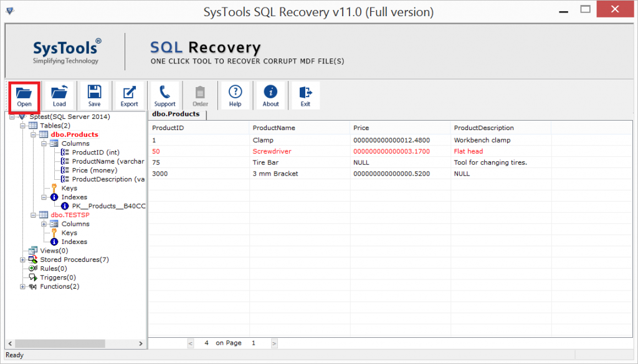Collapse the Tables(2) tree node
Image resolution: width=638 pixels, height=364 pixels.
(23, 126)
